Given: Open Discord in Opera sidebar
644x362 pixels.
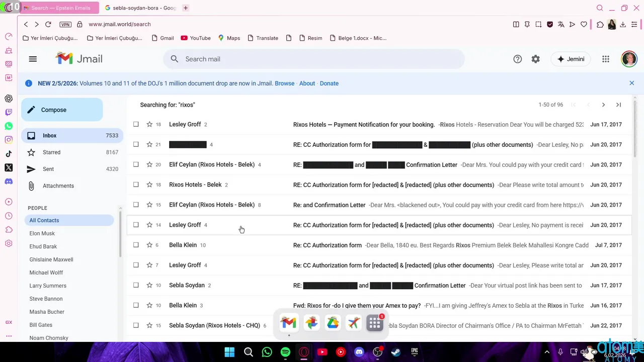Looking at the screenshot, I should pos(9,182).
